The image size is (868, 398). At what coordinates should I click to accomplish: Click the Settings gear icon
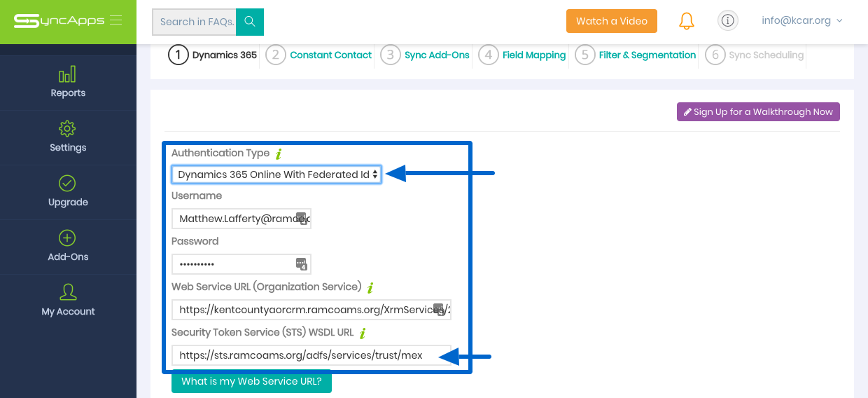click(x=67, y=129)
